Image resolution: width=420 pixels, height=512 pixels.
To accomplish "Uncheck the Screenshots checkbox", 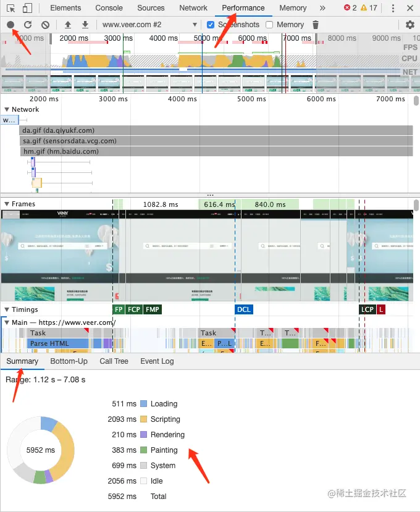I will [x=211, y=25].
